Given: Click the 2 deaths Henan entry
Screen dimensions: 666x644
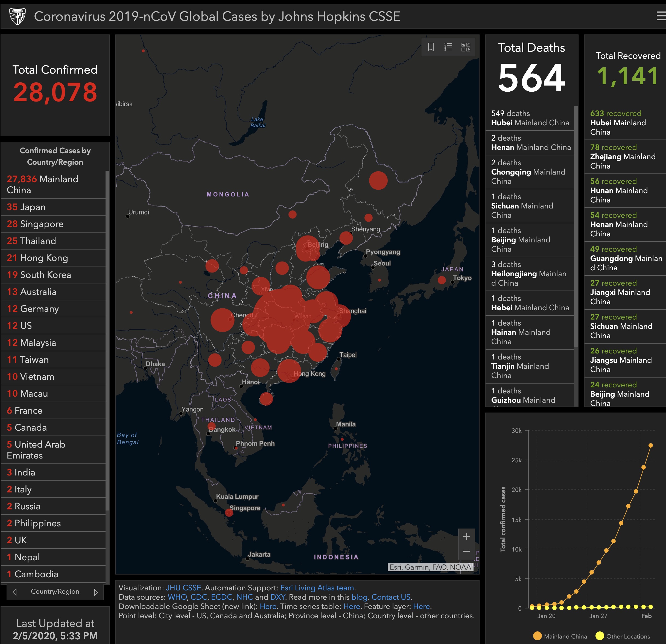Looking at the screenshot, I should coord(529,143).
